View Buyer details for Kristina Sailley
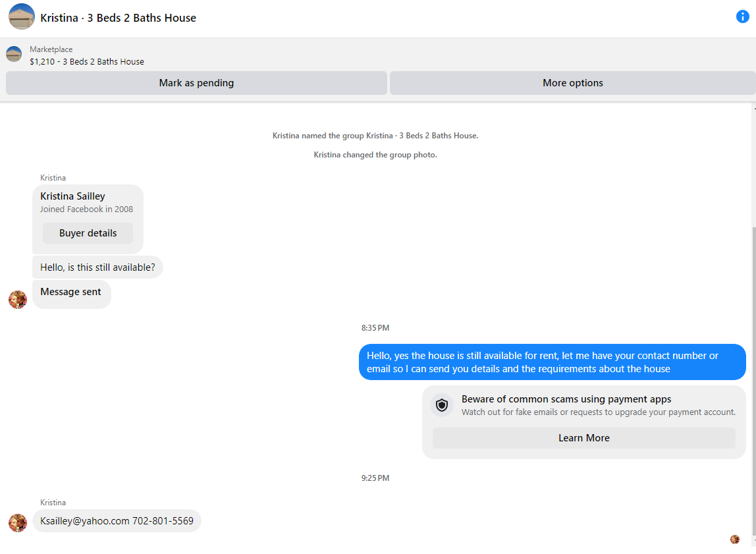Screen dimensions: 756x554 [88, 233]
